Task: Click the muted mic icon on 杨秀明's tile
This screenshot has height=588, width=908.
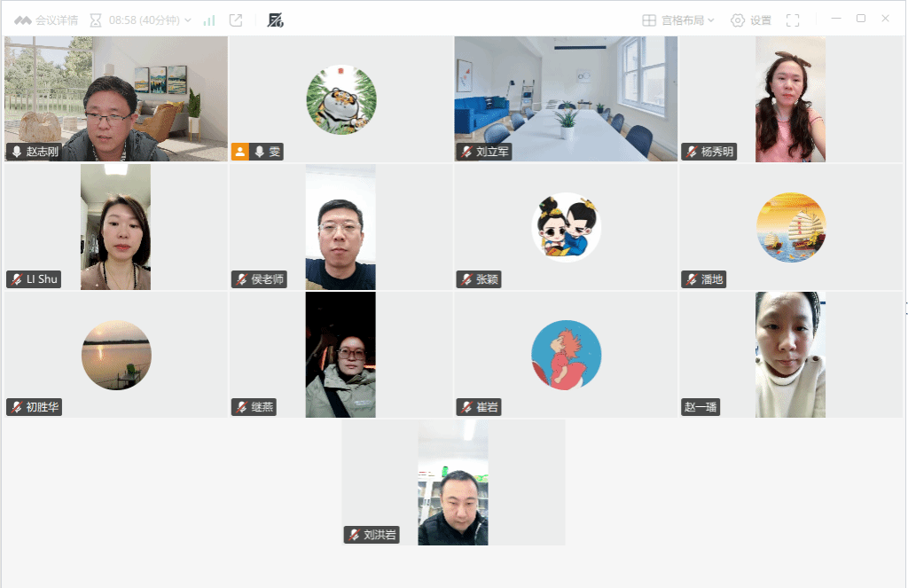Action: point(692,152)
